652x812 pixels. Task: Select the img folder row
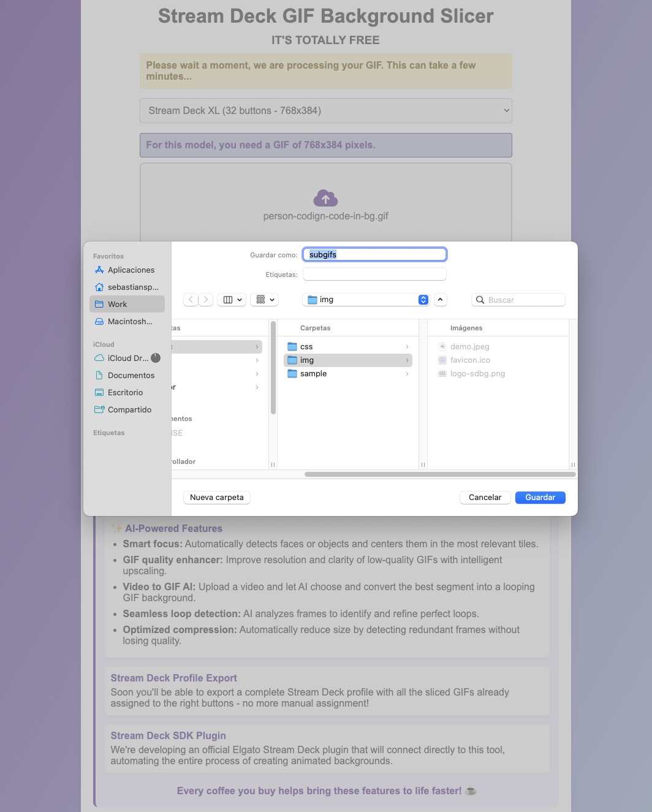coord(347,360)
